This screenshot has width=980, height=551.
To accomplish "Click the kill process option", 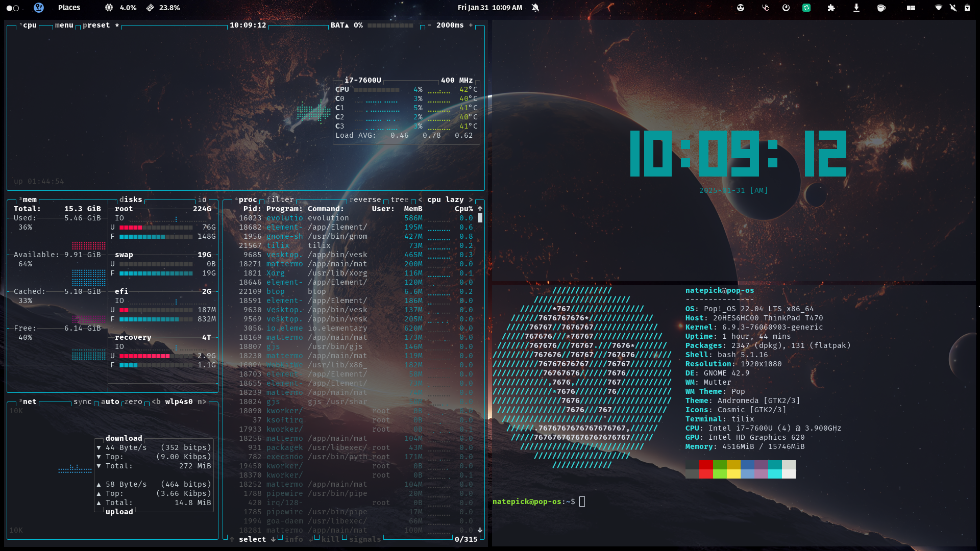I will [x=330, y=539].
